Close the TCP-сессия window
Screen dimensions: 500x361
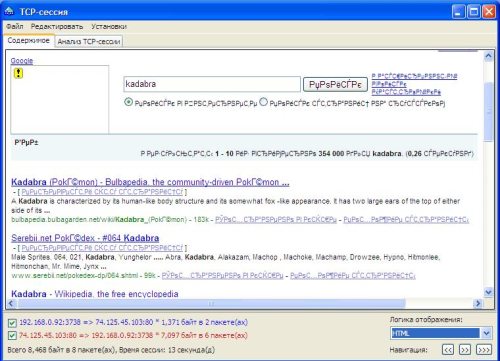pyautogui.click(x=489, y=12)
